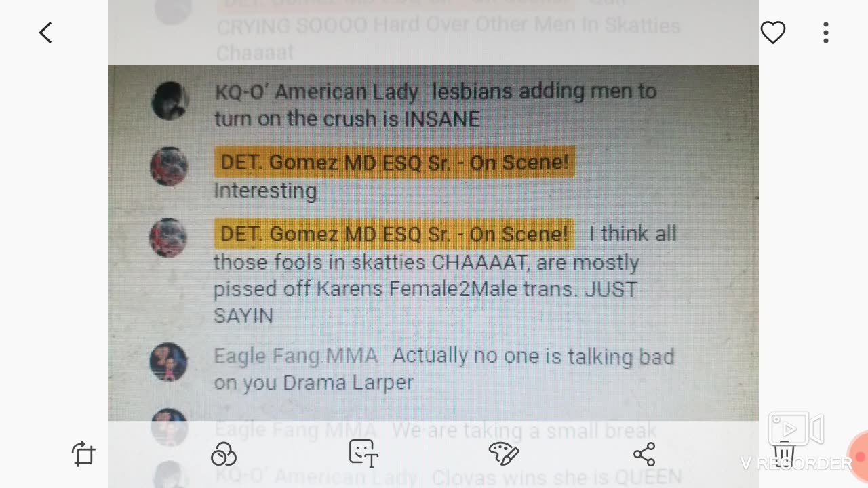Click DET. Gomez name on skatties message

coord(394,234)
